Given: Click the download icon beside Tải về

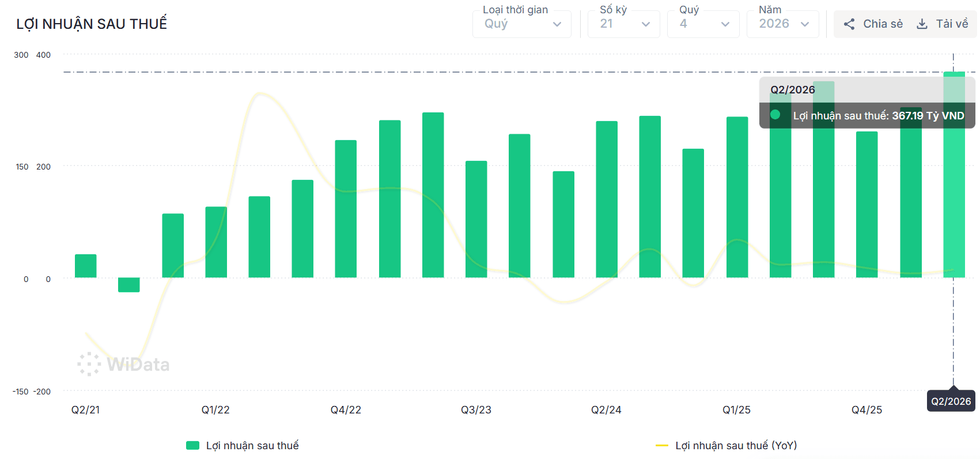Looking at the screenshot, I should tap(922, 24).
